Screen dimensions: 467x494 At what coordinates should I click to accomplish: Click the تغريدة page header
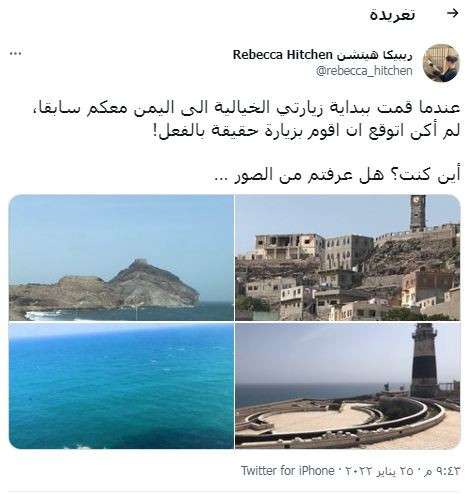pos(392,15)
